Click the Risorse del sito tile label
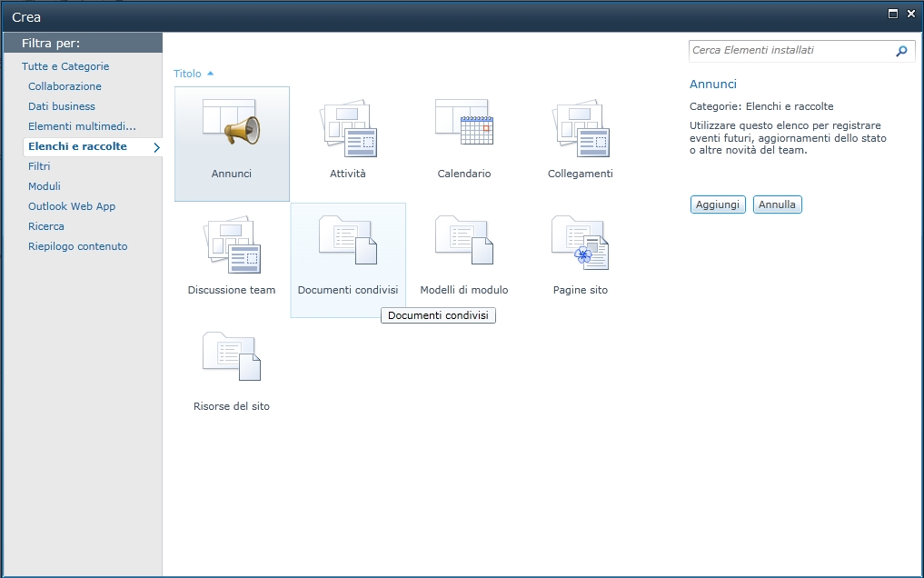Screen dimensions: 924x578 [x=232, y=406]
